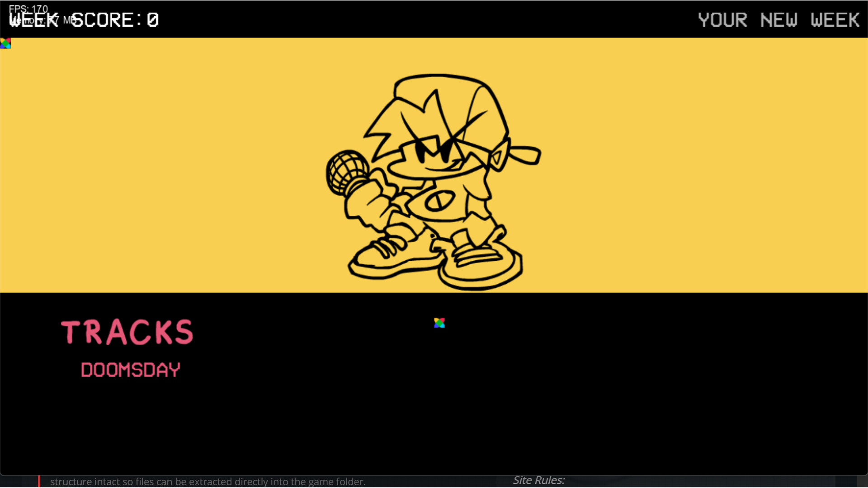Click the FPS: 170 counter

pyautogui.click(x=28, y=9)
